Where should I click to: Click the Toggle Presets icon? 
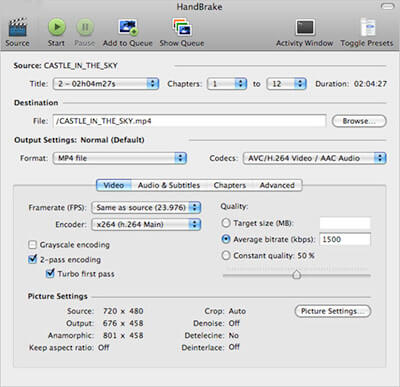[368, 27]
